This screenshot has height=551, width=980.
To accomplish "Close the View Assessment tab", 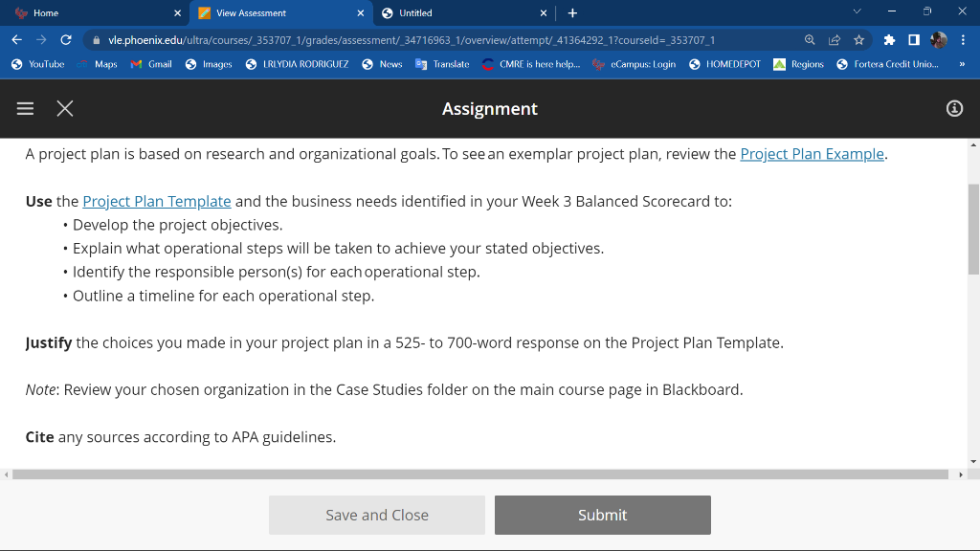I will click(x=361, y=13).
